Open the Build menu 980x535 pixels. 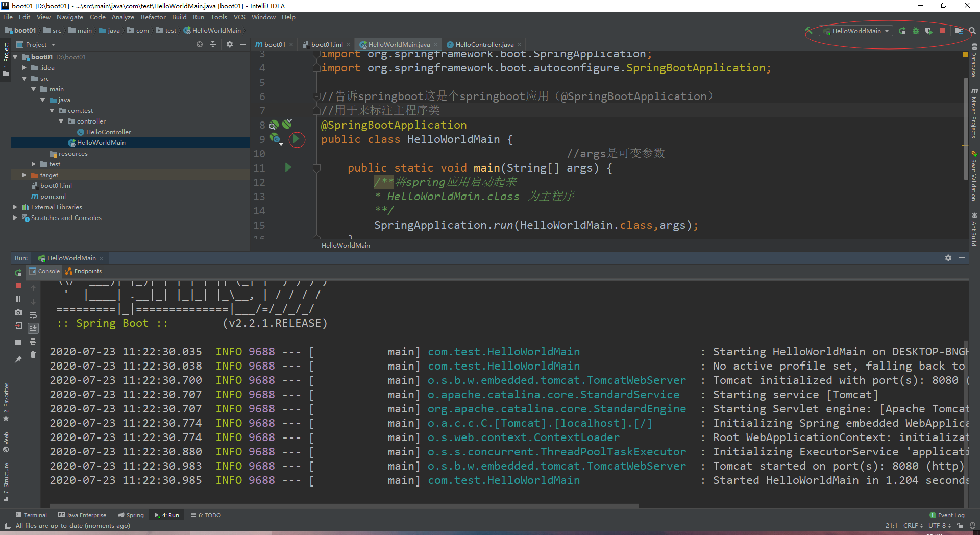(179, 17)
